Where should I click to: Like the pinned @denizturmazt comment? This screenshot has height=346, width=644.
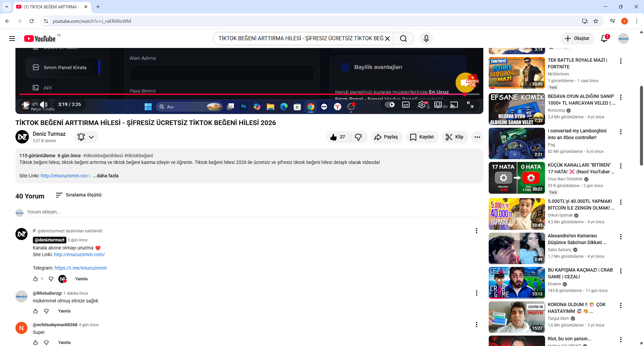click(36, 279)
